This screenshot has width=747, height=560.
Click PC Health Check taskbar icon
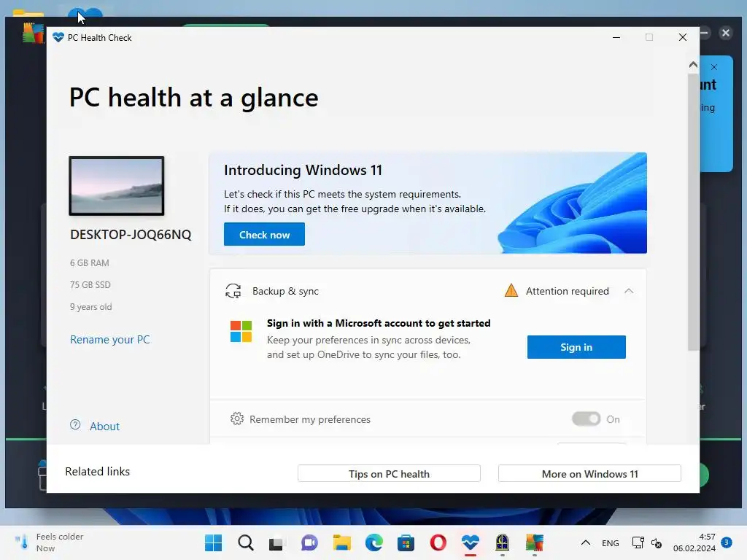pyautogui.click(x=471, y=542)
